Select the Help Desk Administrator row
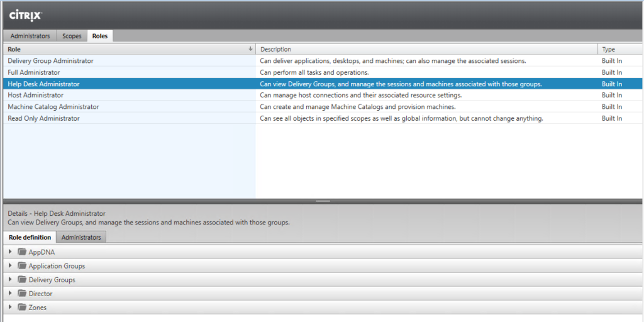The height and width of the screenshot is (322, 644). point(322,84)
